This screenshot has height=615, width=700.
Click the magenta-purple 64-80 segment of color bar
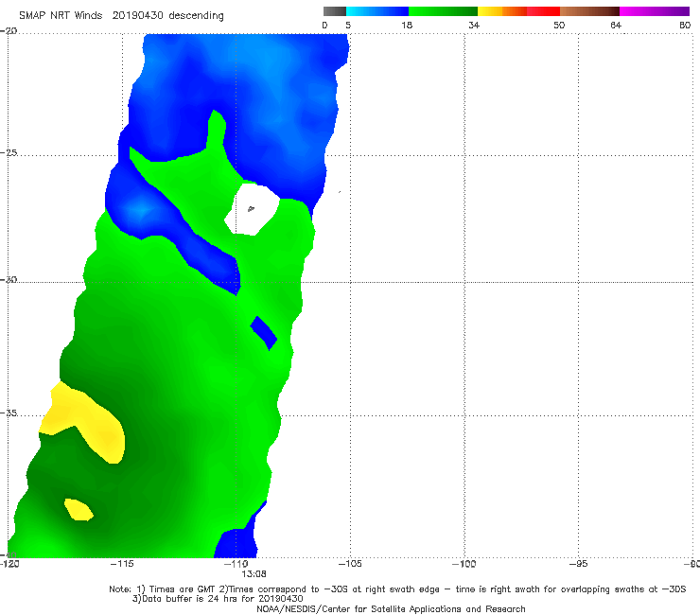tap(655, 11)
